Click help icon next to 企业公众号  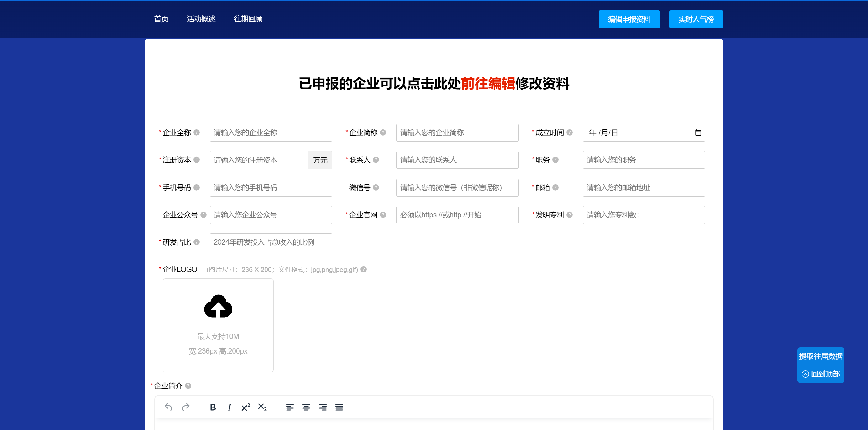[203, 215]
